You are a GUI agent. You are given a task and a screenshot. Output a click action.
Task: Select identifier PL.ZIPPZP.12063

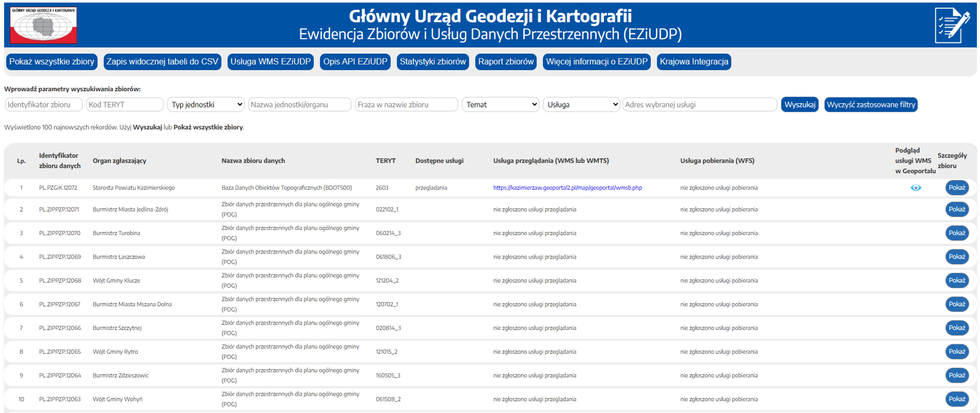60,399
